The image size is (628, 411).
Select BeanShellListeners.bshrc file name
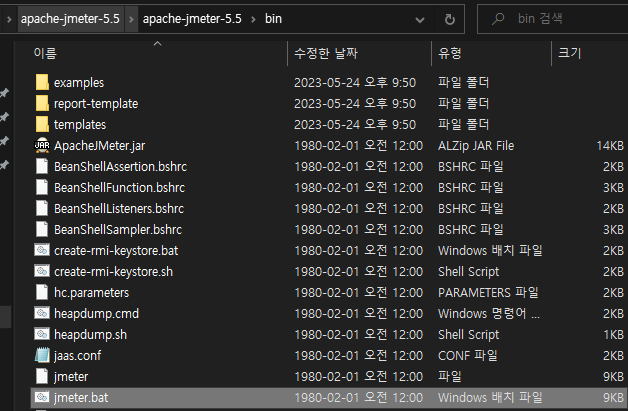coord(119,209)
